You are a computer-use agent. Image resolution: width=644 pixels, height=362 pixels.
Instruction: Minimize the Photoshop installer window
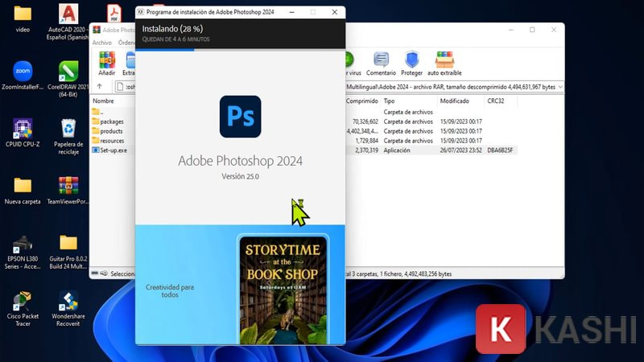coord(291,12)
